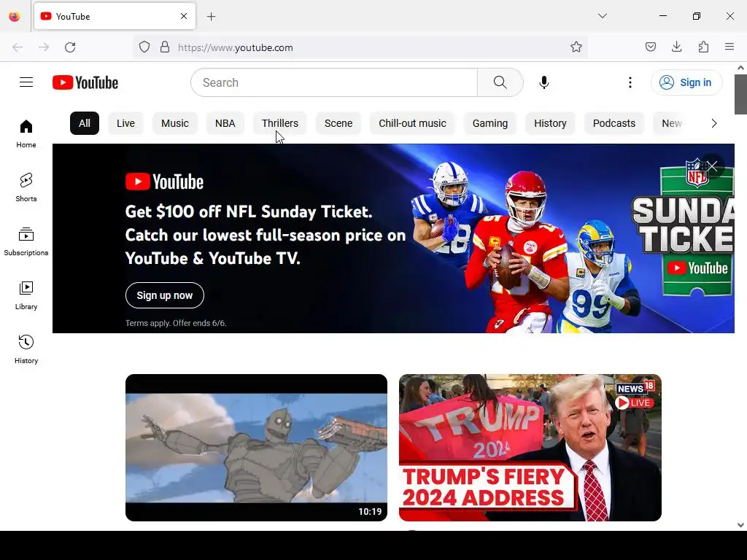747x560 pixels.
Task: Click page scrollbar up arrow
Action: [740, 68]
